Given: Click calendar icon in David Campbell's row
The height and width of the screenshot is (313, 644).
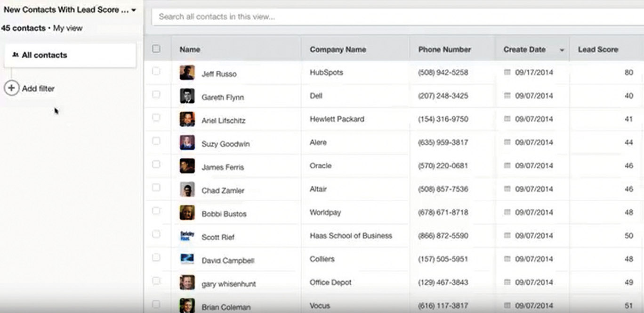Looking at the screenshot, I should (507, 259).
